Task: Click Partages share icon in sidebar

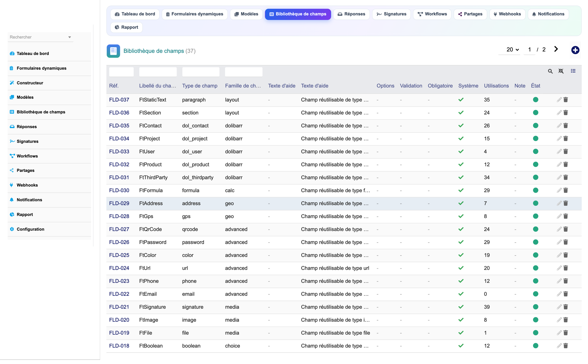Action: [12, 170]
